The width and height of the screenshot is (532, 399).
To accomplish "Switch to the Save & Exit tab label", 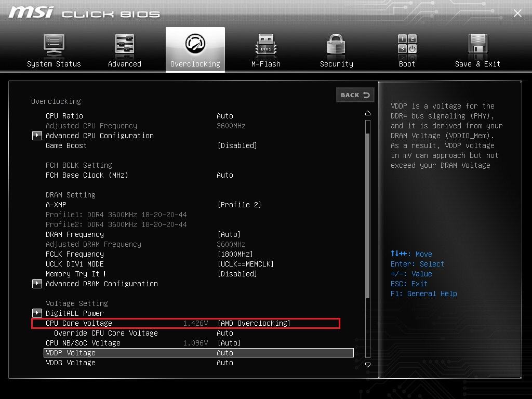I will click(x=478, y=64).
